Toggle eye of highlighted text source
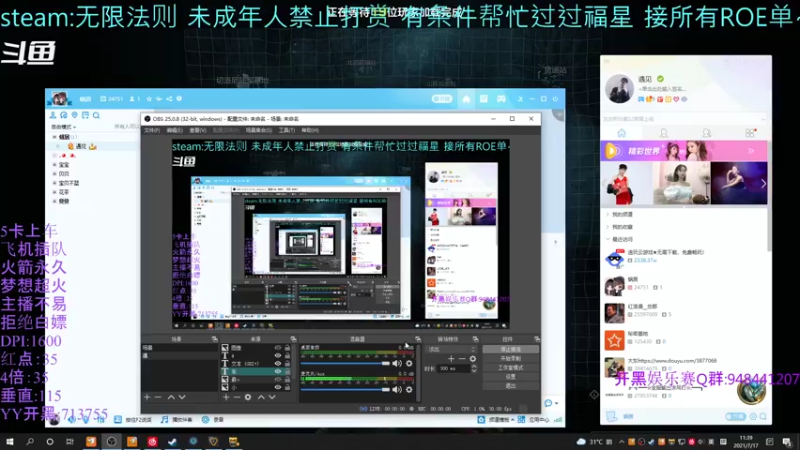 [278, 371]
